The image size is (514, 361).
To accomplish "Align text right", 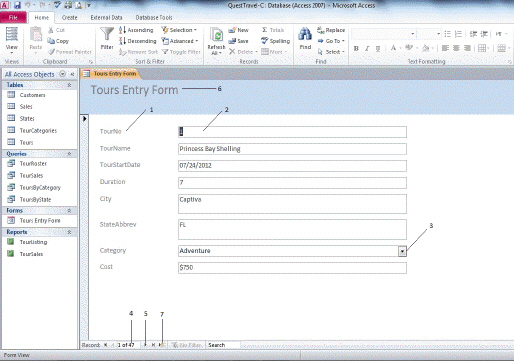I will [x=467, y=49].
